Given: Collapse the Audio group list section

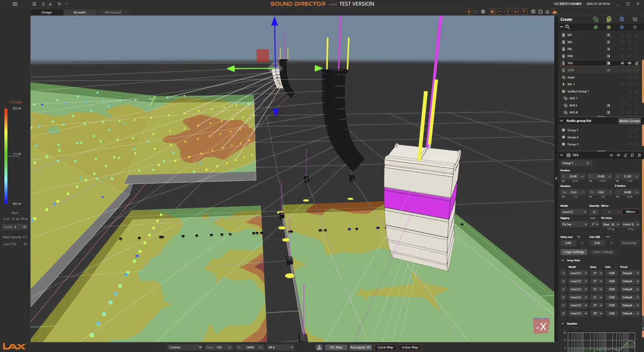Looking at the screenshot, I should coord(561,121).
